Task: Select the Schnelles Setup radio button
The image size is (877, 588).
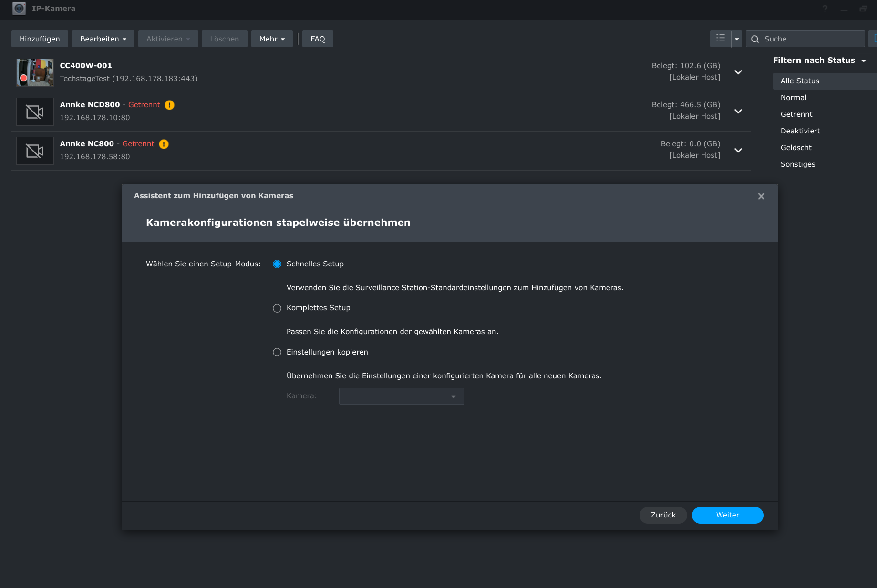Action: pos(277,264)
